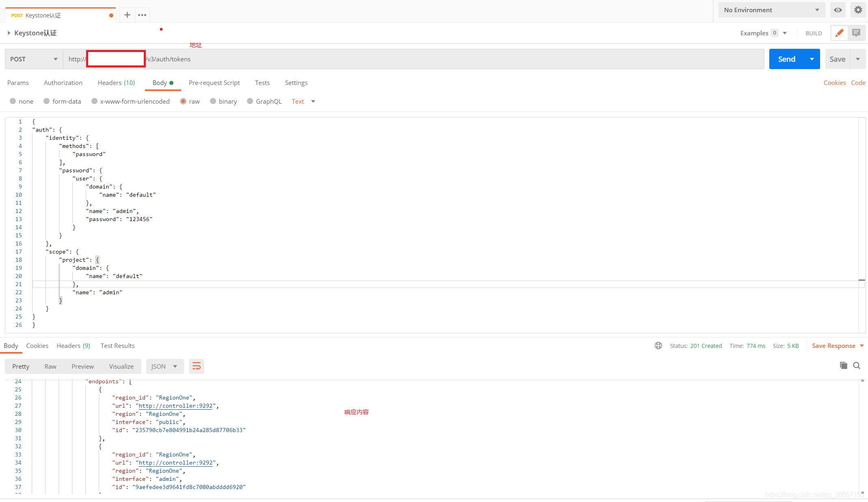
Task: Open new request tab with plus icon
Action: (127, 15)
